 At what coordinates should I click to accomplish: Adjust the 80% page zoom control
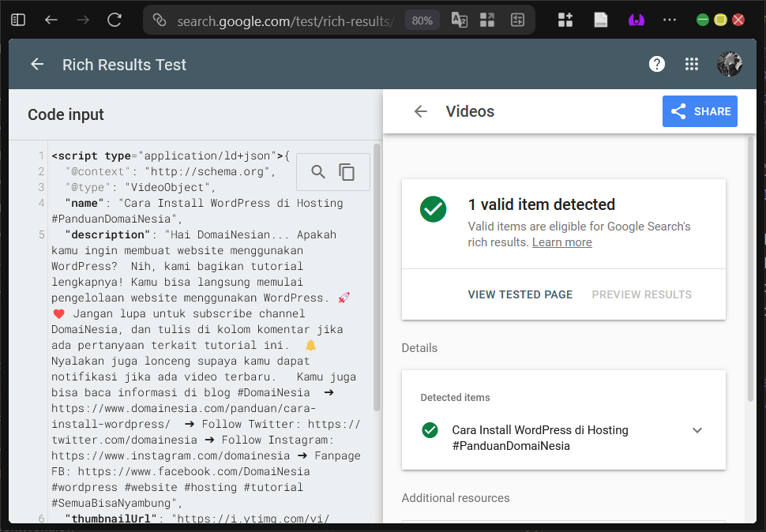422,20
